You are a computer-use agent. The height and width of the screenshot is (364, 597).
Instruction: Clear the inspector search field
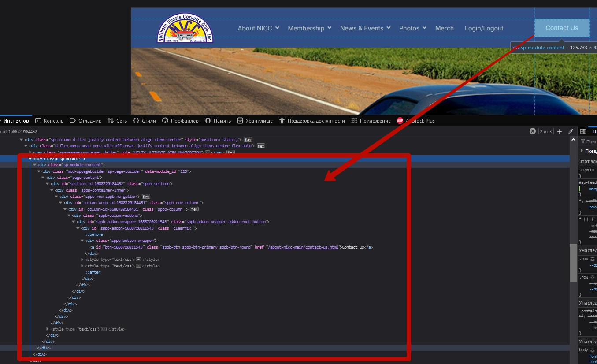[532, 131]
